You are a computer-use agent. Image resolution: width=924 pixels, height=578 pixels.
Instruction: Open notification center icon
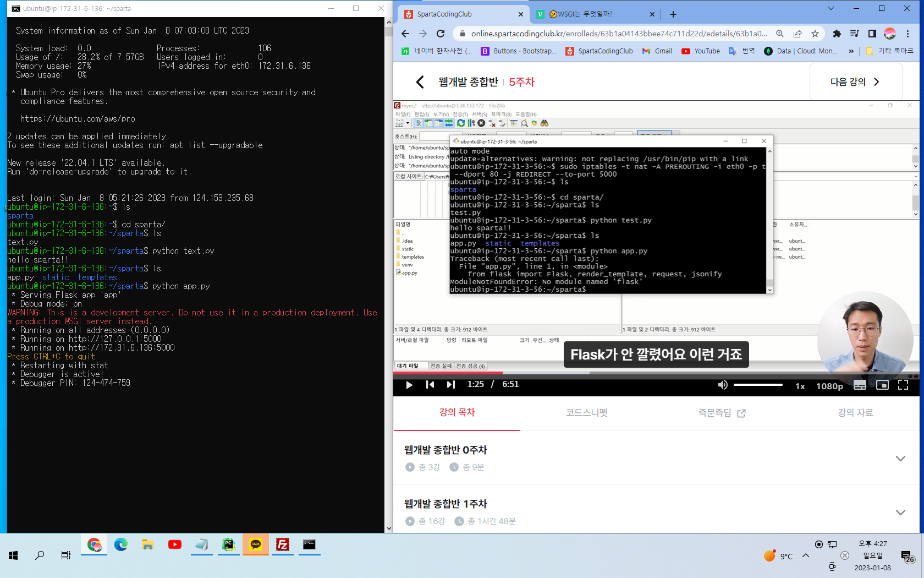pyautogui.click(x=906, y=557)
